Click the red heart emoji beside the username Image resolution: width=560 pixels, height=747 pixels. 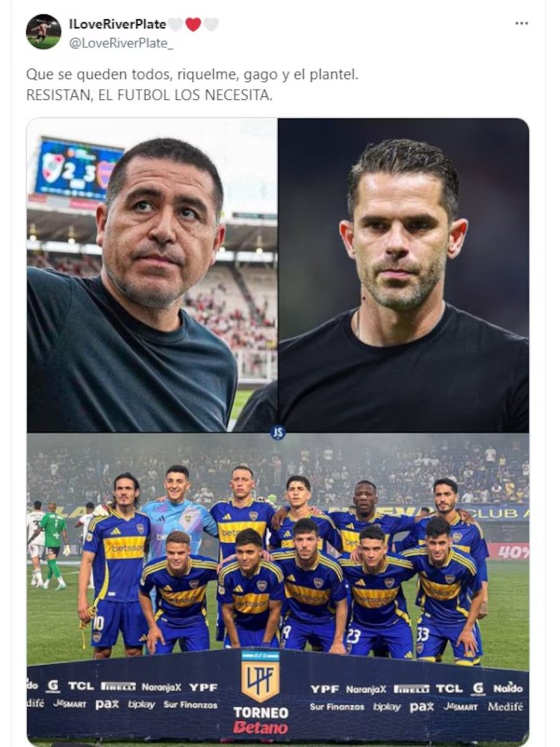pyautogui.click(x=194, y=24)
